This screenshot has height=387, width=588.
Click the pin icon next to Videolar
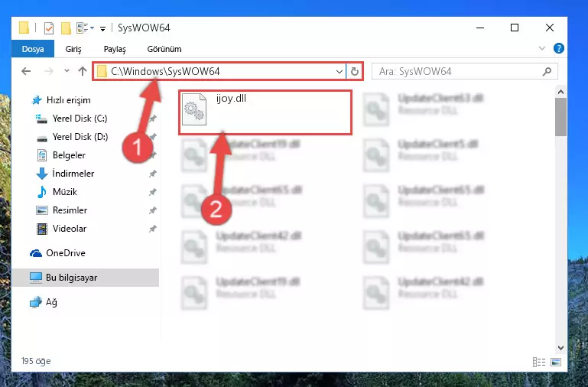152,229
